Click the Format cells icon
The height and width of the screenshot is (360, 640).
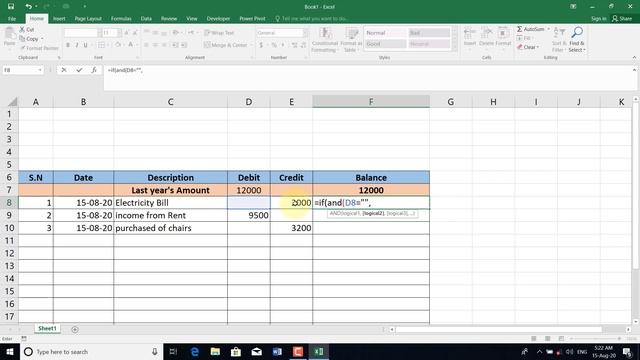point(503,33)
